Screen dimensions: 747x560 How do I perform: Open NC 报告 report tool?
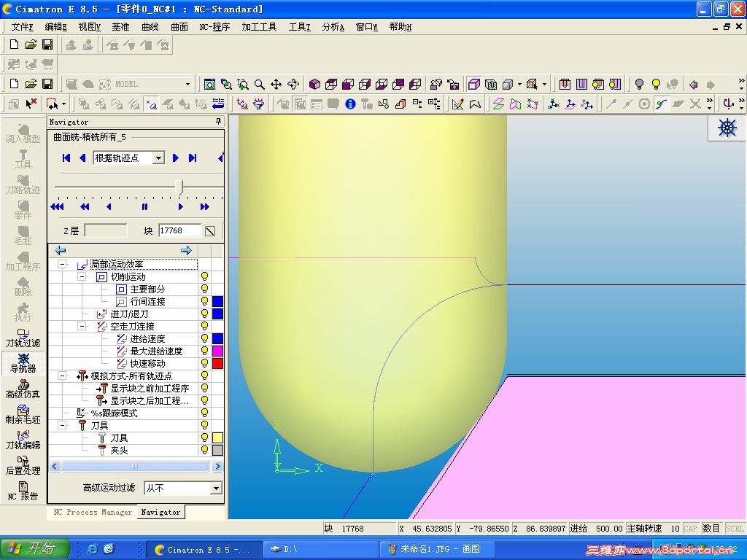click(23, 491)
